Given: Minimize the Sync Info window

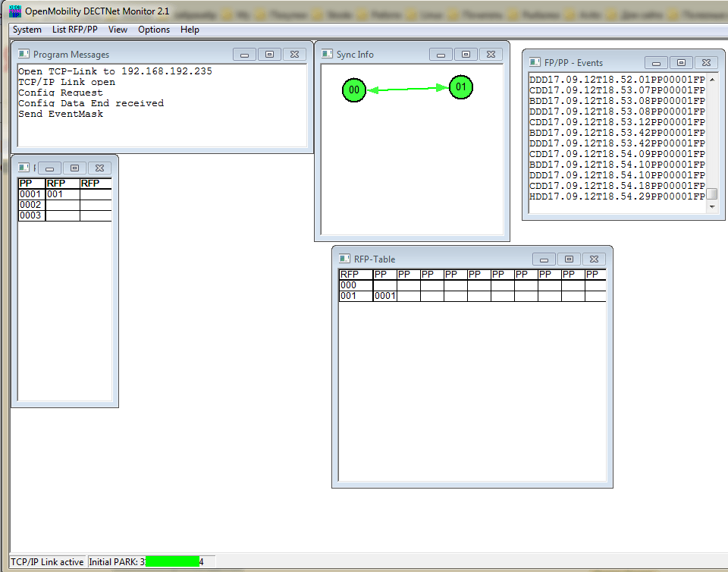Looking at the screenshot, I should tap(441, 55).
